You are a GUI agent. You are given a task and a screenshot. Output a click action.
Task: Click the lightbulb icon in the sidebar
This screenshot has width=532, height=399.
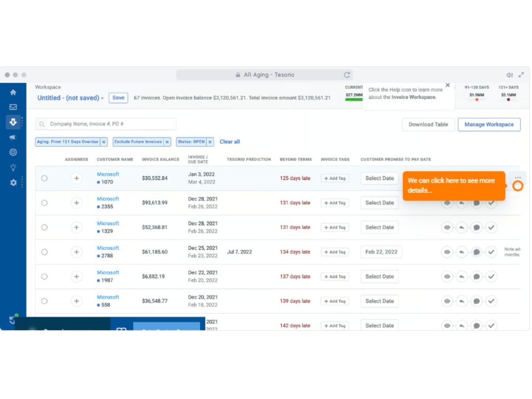(x=13, y=167)
